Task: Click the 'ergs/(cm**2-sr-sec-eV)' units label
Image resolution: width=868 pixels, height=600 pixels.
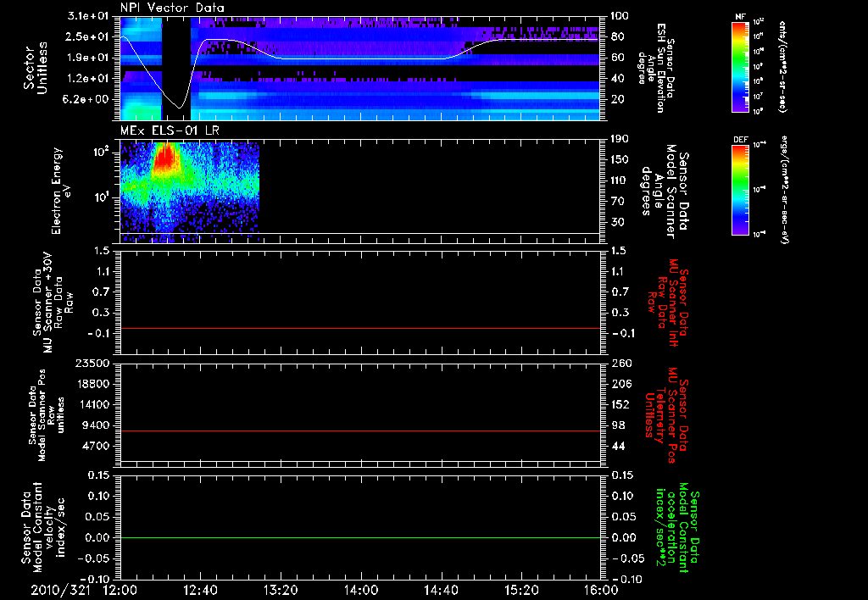Action: pos(784,189)
